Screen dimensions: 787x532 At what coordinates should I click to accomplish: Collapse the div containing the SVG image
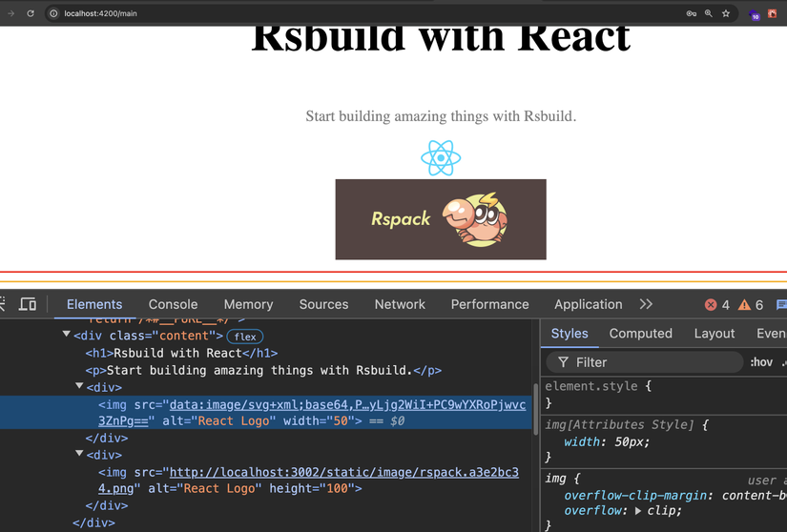(79, 385)
